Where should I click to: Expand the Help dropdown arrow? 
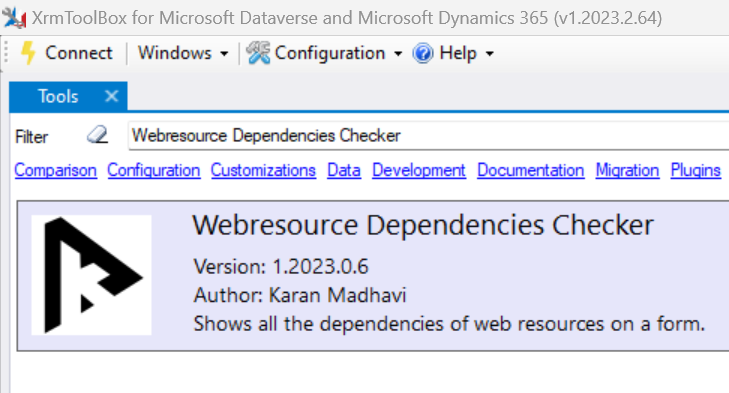[x=490, y=54]
